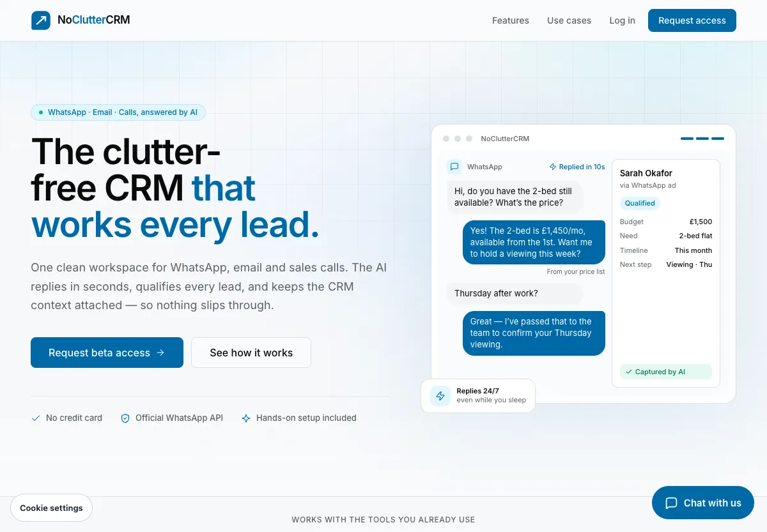
Task: Click the chat icon in Chat with us button
Action: [x=671, y=503]
